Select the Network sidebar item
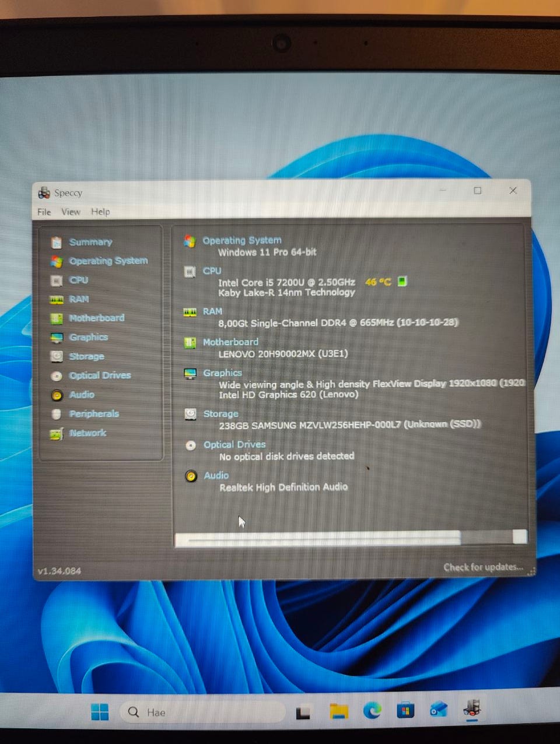The height and width of the screenshot is (744, 560). tap(79, 433)
